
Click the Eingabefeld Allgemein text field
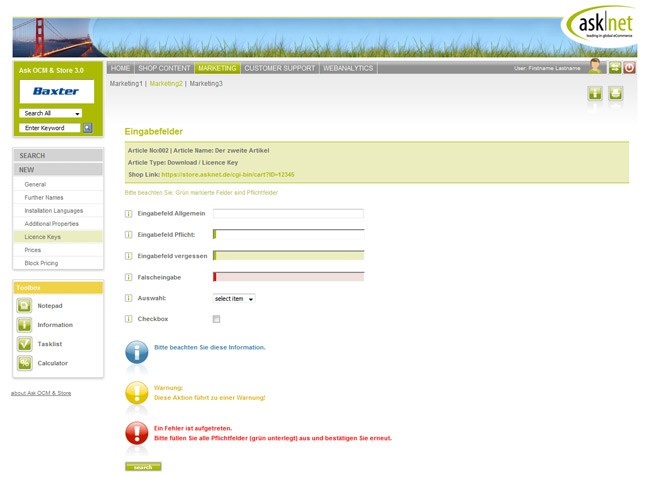pyautogui.click(x=288, y=214)
